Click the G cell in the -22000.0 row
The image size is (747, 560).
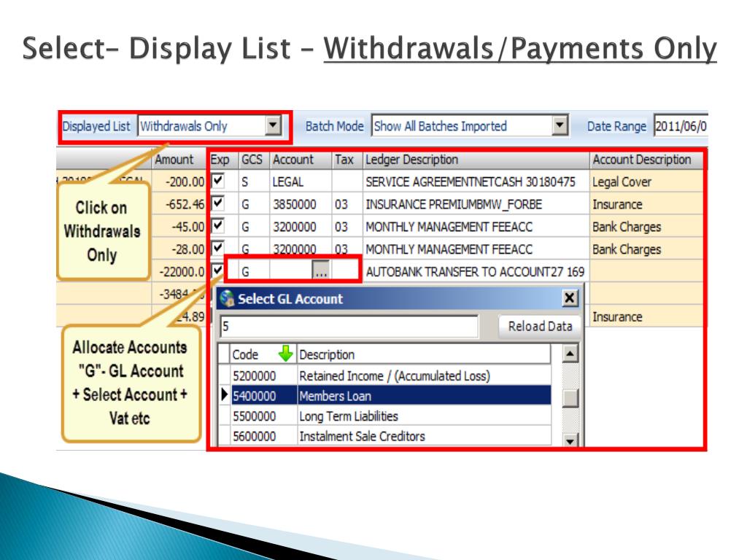click(254, 271)
